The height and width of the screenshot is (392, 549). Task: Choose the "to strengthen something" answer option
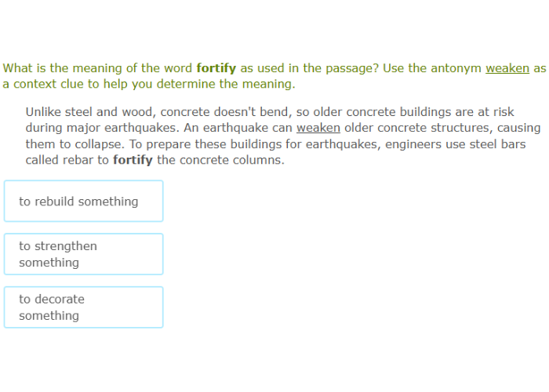point(83,254)
